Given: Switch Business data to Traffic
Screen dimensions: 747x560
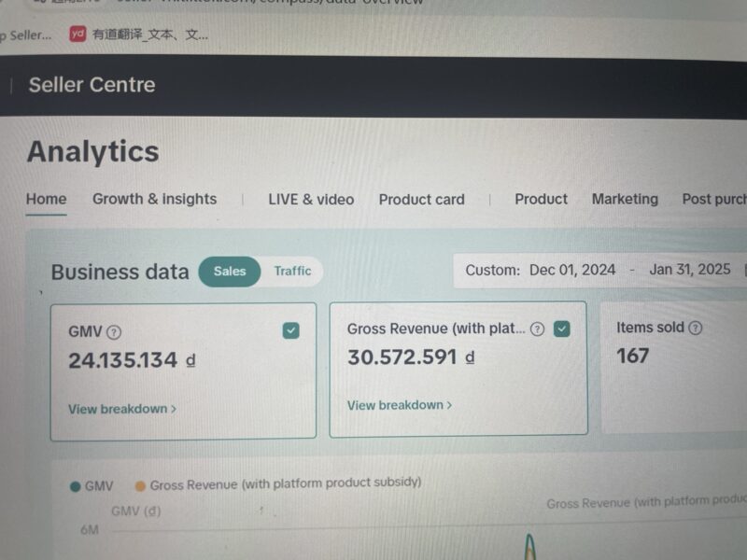Looking at the screenshot, I should tap(292, 272).
